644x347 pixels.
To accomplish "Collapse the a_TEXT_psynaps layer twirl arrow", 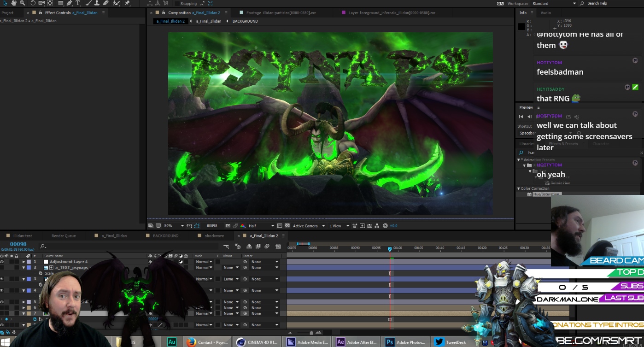I will coord(23,267).
